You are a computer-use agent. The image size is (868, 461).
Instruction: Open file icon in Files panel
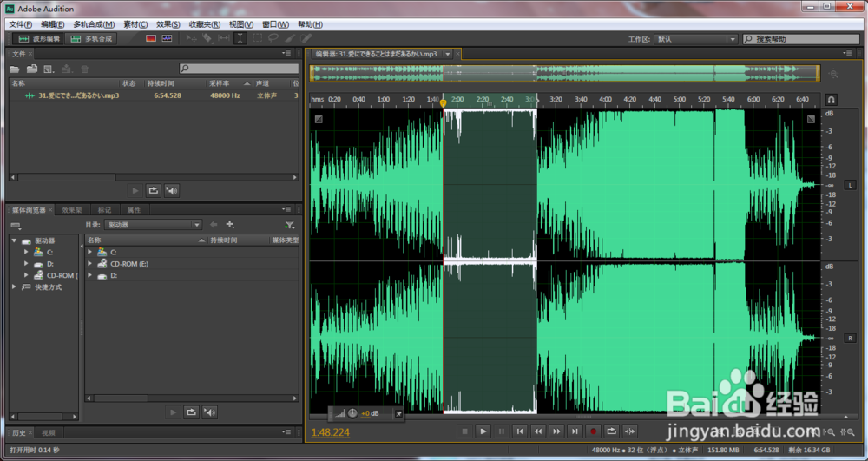(15, 69)
